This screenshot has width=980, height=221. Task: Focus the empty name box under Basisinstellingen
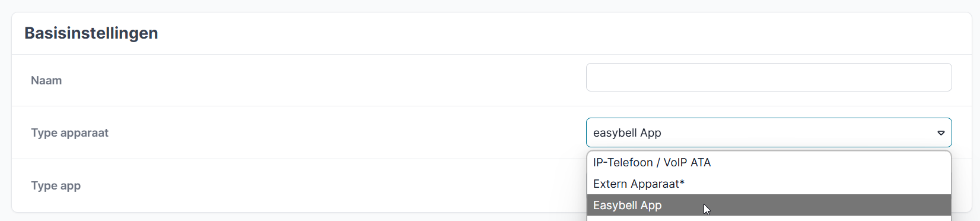(x=769, y=77)
